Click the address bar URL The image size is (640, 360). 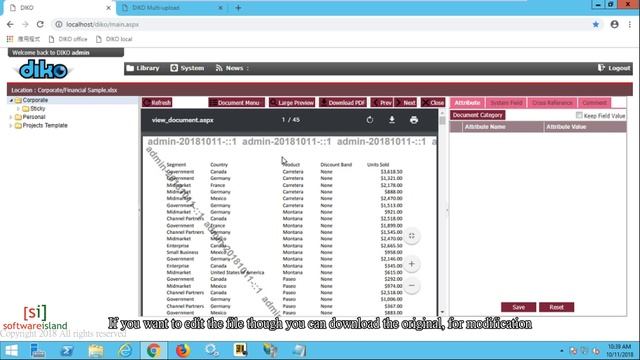[x=102, y=24]
